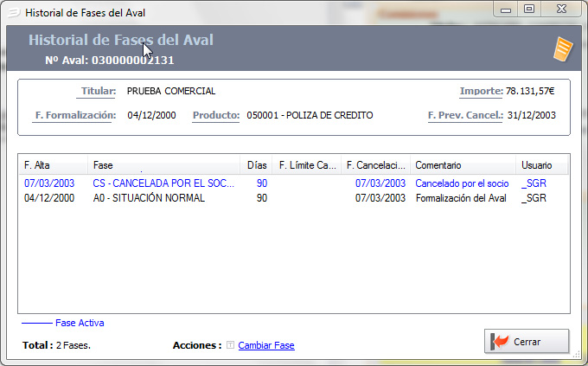Click black 07/03/2003 cancellation date

point(380,198)
